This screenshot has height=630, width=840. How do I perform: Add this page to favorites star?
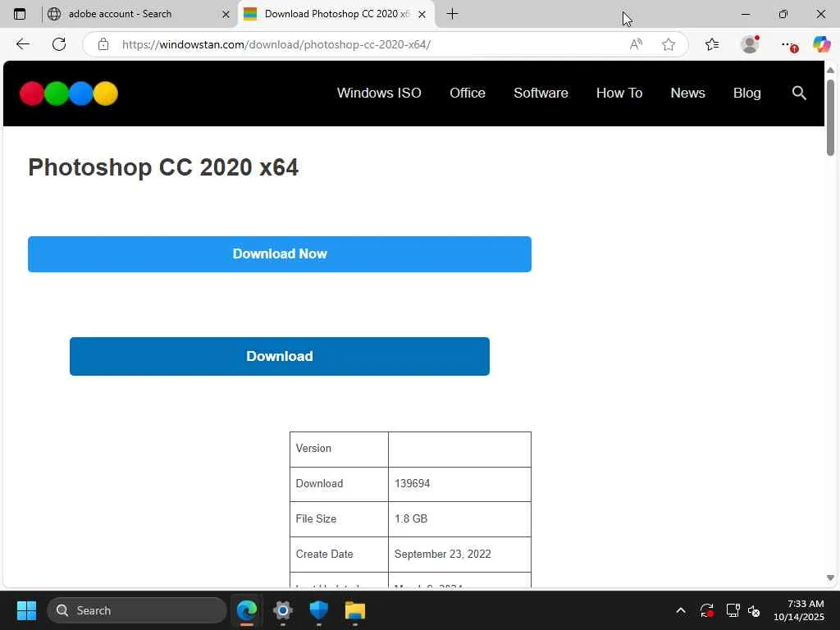668,44
